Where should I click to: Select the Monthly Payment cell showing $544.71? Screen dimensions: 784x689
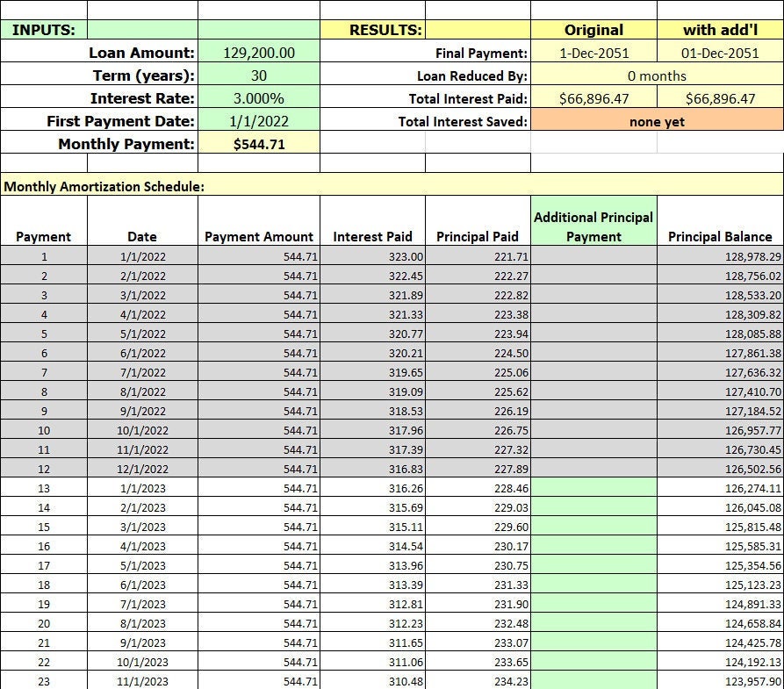[x=261, y=144]
